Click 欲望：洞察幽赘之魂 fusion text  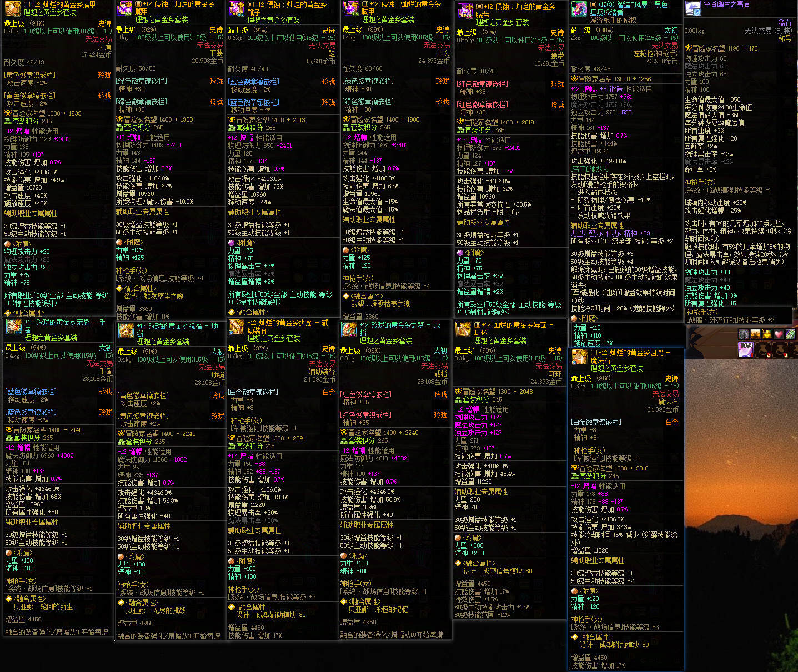point(380,304)
